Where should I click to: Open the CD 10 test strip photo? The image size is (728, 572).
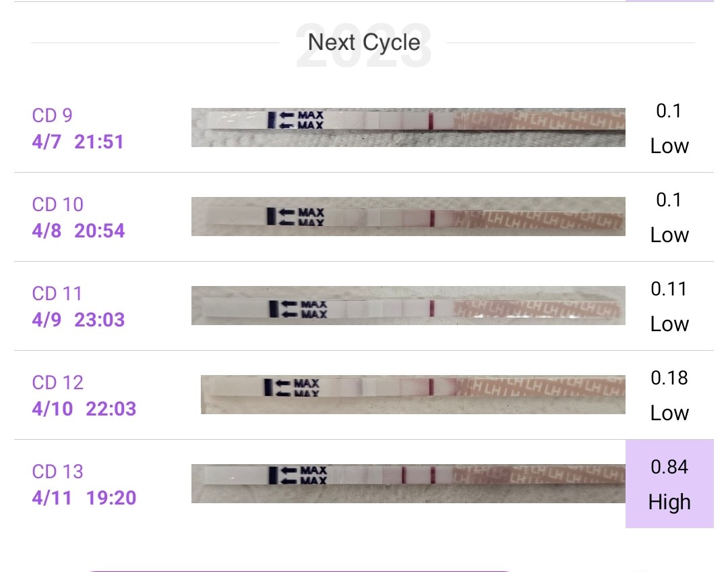(408, 217)
